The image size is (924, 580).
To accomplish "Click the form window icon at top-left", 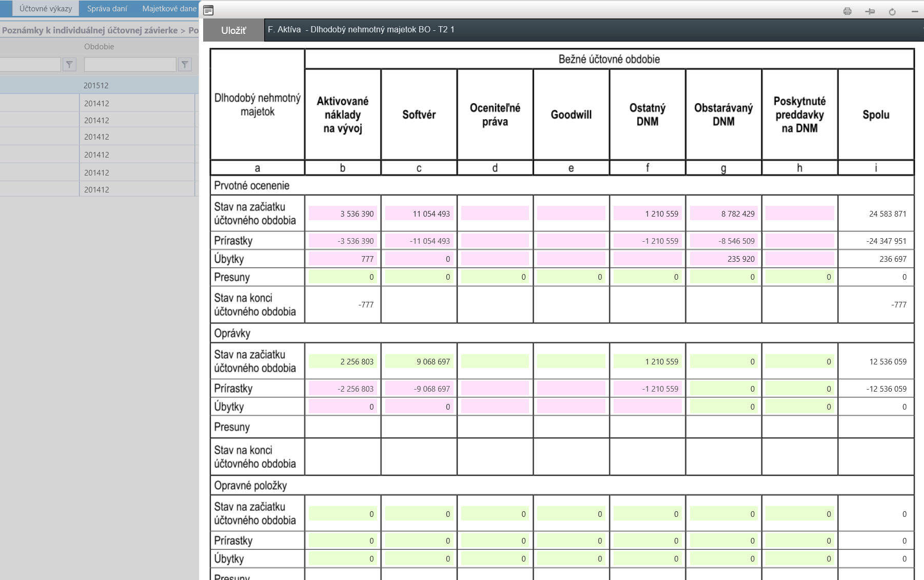I will pos(208,10).
